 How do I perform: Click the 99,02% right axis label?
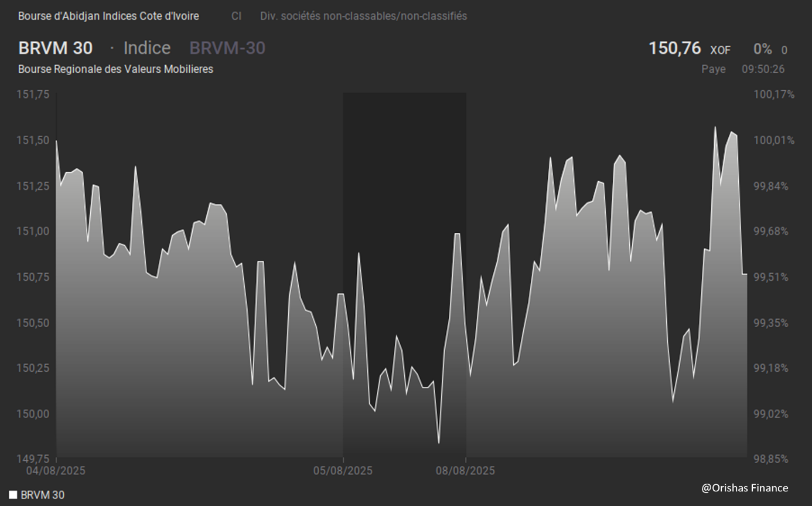point(772,414)
